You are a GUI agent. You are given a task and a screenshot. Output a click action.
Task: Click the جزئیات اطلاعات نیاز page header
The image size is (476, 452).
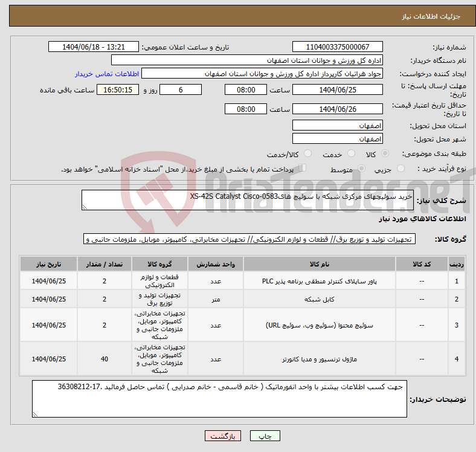431,16
